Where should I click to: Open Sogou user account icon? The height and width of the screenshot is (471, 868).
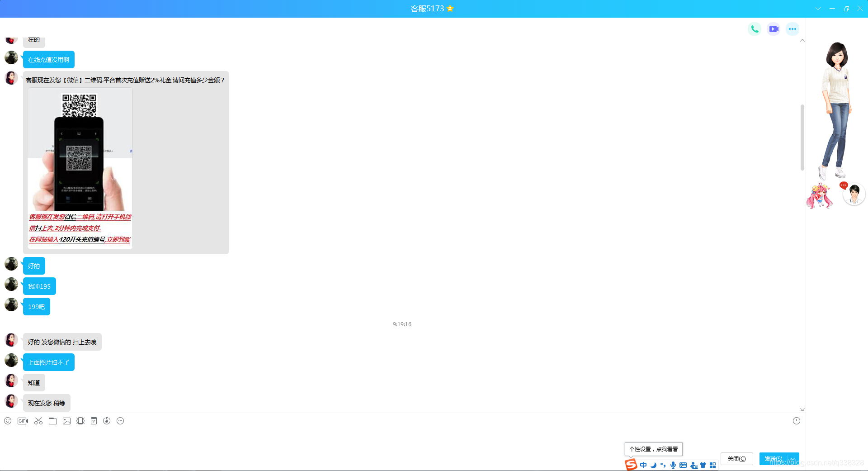coord(694,465)
